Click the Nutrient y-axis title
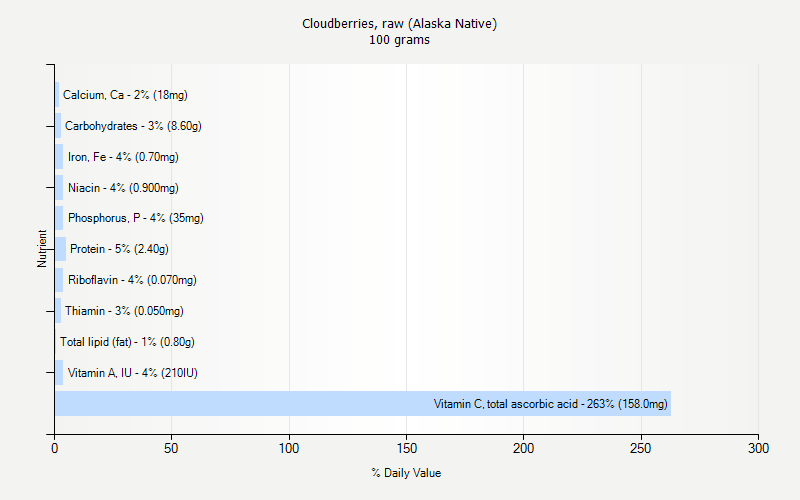800x500 pixels. [42, 249]
